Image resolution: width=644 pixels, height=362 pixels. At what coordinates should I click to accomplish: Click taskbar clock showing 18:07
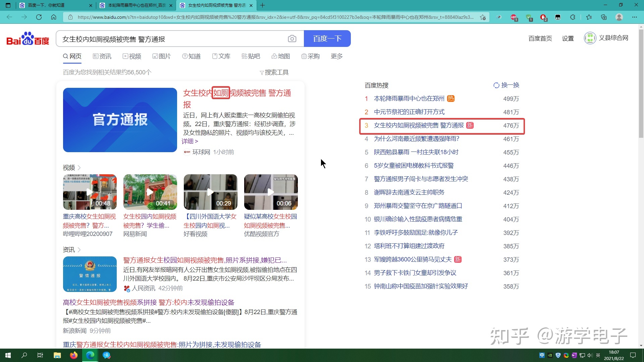coord(614,355)
